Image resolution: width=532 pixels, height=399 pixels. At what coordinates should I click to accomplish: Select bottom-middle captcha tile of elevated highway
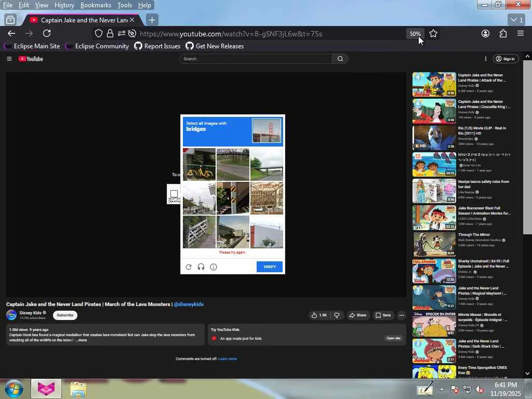pos(233,232)
